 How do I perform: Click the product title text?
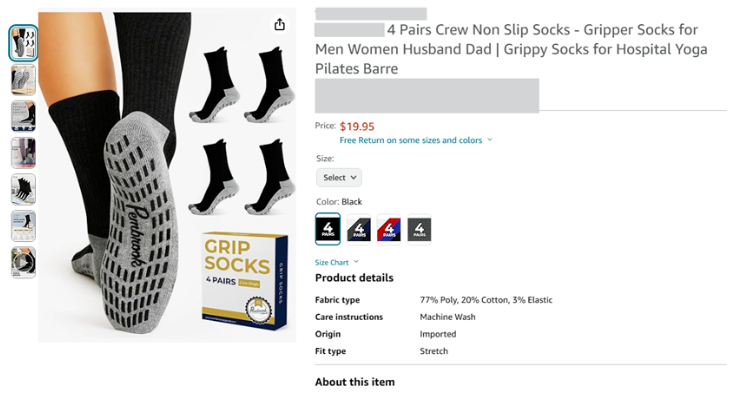point(511,49)
